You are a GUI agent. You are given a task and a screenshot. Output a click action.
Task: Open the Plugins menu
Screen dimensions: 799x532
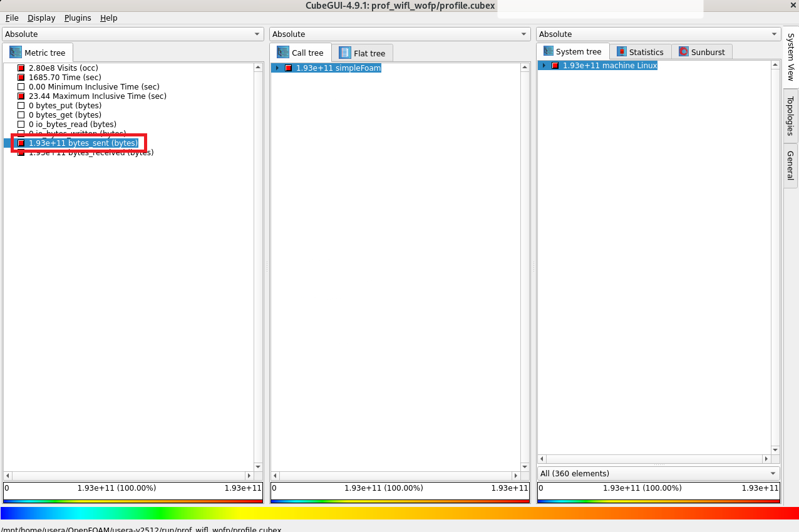(x=78, y=18)
